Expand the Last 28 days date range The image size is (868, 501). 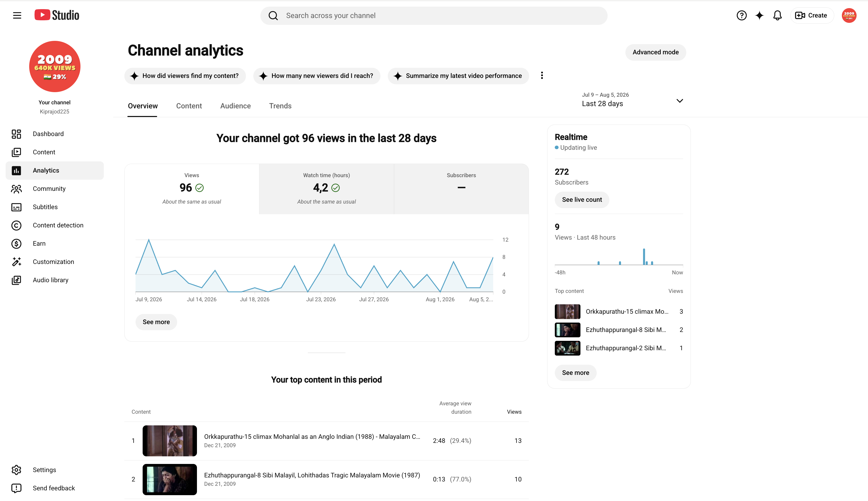tap(632, 100)
